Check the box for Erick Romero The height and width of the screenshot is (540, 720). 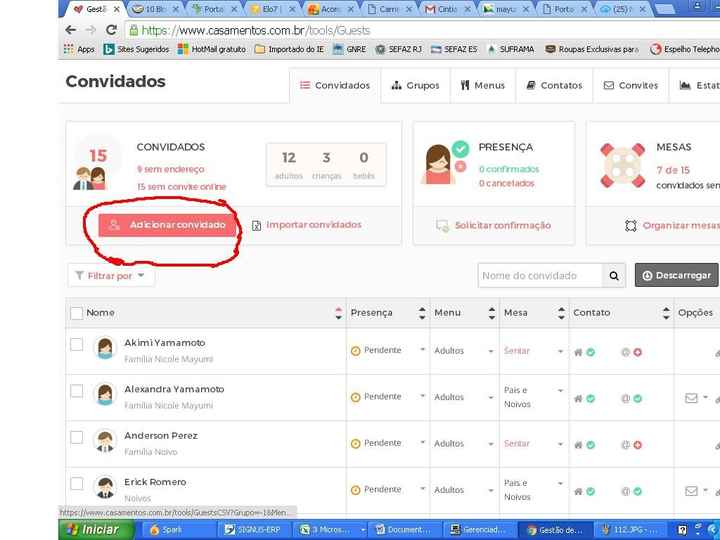point(76,484)
